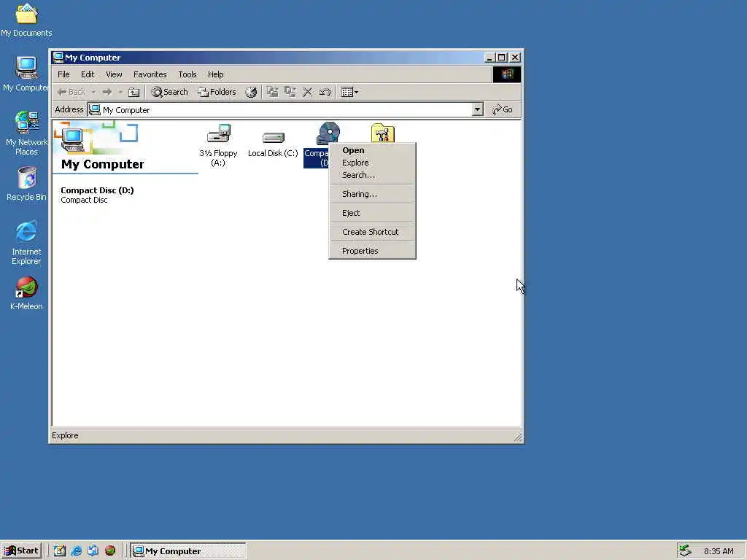Click the 8:35 AM clock
Image resolution: width=747 pixels, height=560 pixels.
(x=719, y=551)
